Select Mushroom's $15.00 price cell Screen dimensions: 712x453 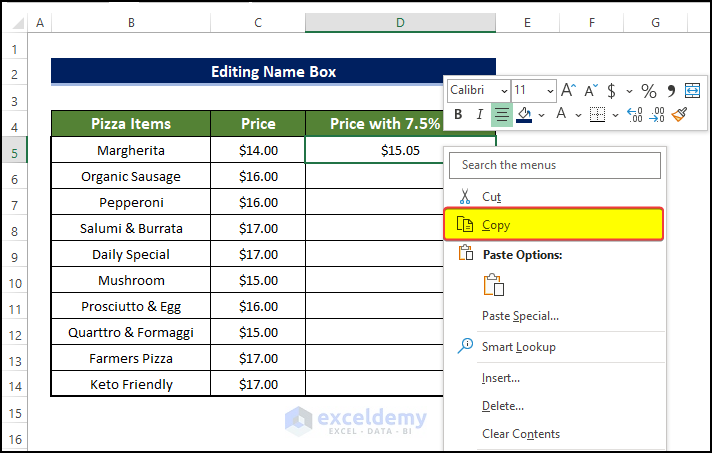[x=258, y=280]
